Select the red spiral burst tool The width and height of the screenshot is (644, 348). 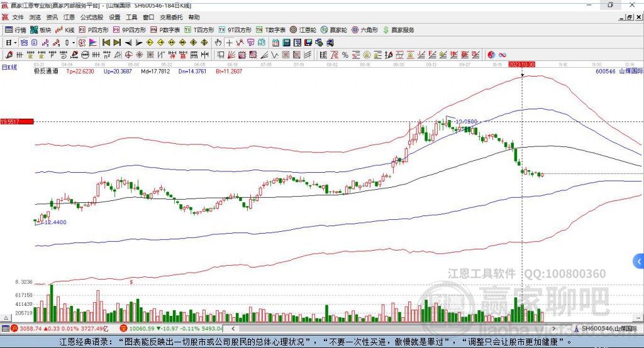click(x=139, y=55)
